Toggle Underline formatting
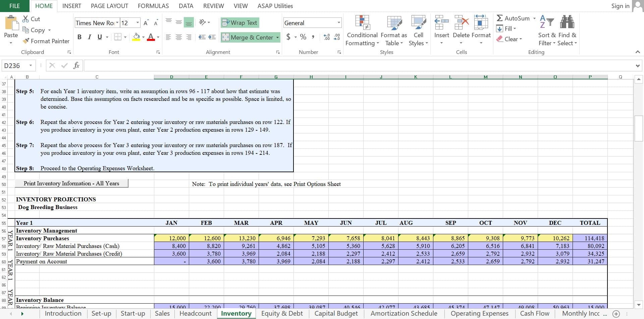Viewport: 644px width, 319px height. click(x=100, y=37)
